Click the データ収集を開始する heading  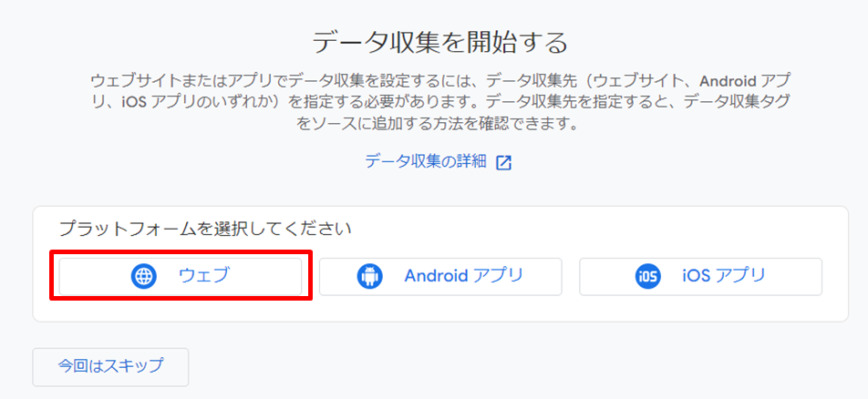coord(440,43)
